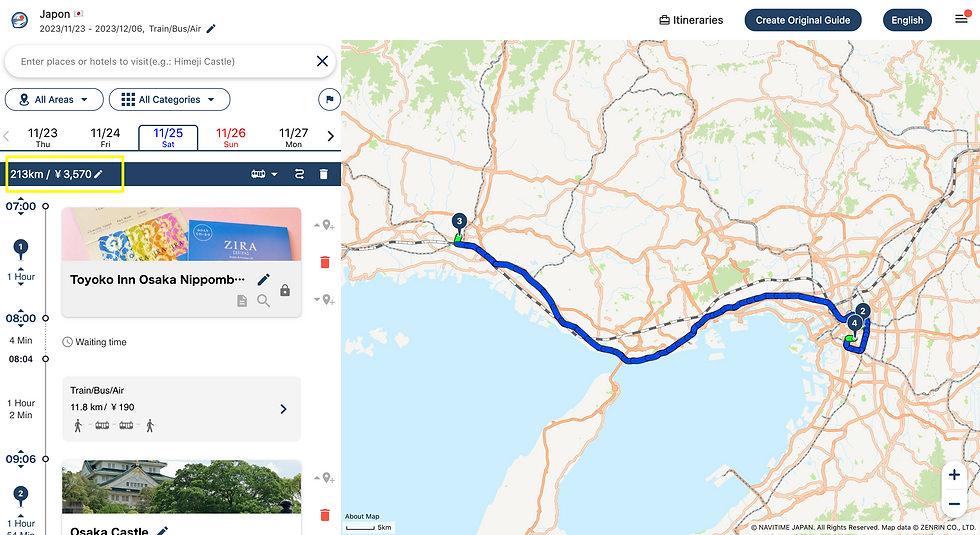This screenshot has height=535, width=980.
Task: Click map marker 2
Action: (862, 312)
